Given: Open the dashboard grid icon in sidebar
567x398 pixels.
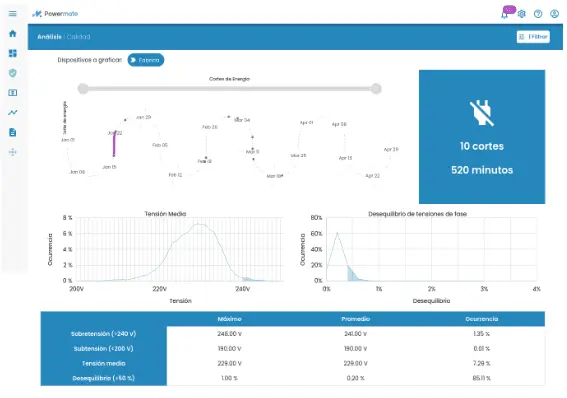Looking at the screenshot, I should pyautogui.click(x=13, y=54).
